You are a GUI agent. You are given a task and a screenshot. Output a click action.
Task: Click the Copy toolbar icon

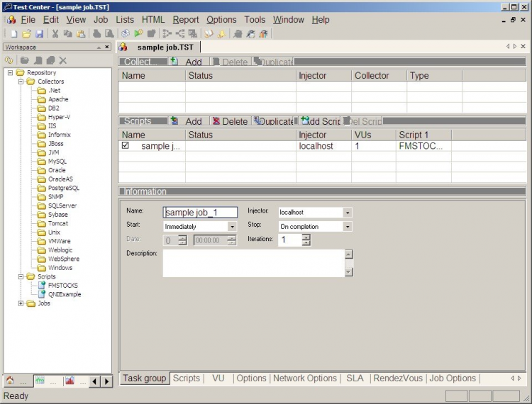point(68,33)
